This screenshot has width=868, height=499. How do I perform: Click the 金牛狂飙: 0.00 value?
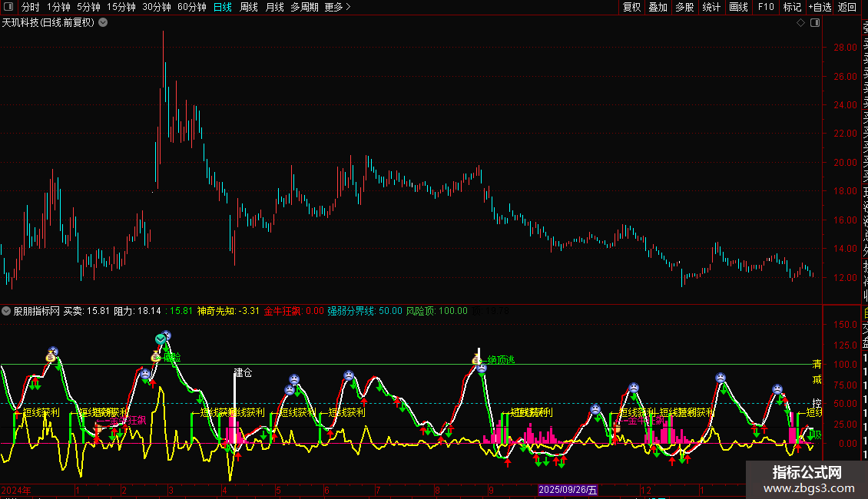(294, 311)
